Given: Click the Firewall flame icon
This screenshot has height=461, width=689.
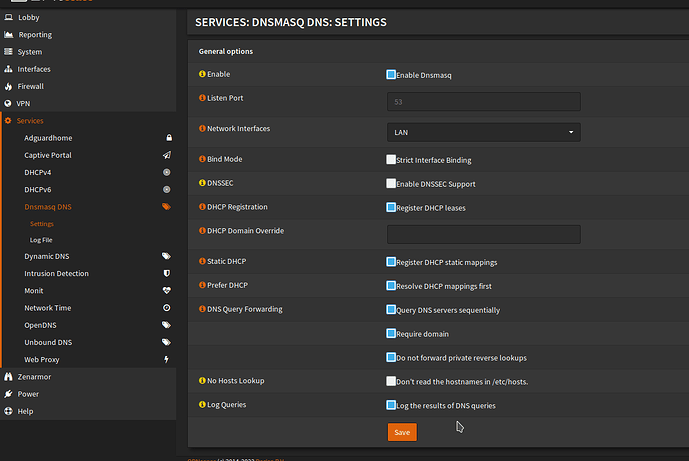Looking at the screenshot, I should coord(8,86).
